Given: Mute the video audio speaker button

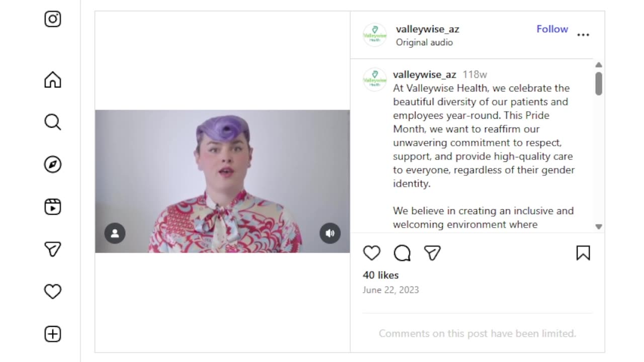Looking at the screenshot, I should click(330, 233).
